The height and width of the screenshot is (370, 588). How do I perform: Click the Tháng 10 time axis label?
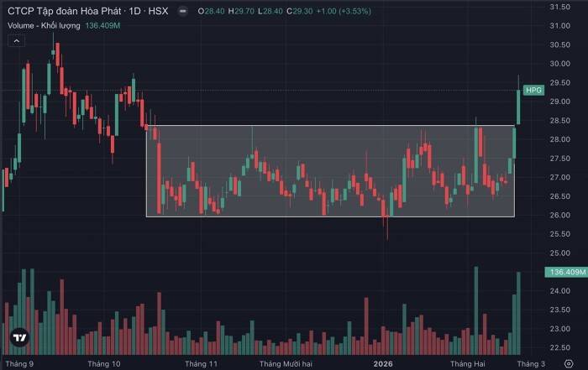104,362
